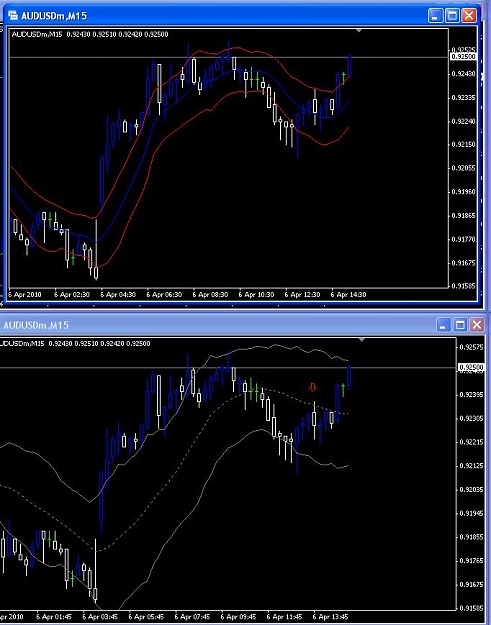Viewport: 491px width, 625px height.
Task: Click the chart icon in upper window title bar
Action: pyautogui.click(x=13, y=16)
